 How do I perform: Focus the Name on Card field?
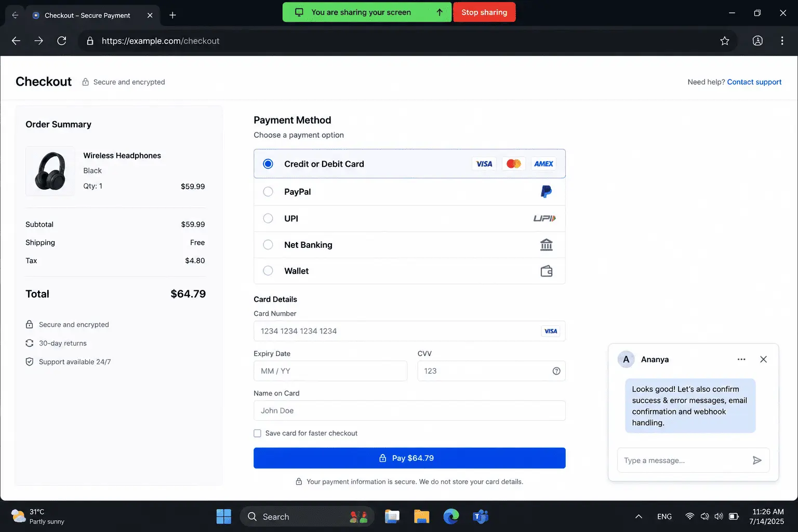coord(409,410)
